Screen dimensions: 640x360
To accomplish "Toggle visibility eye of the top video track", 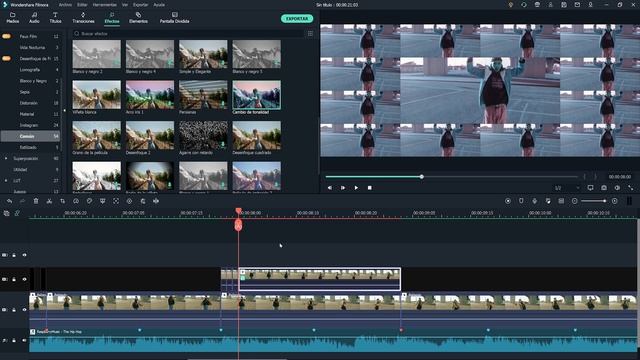I will tap(24, 255).
